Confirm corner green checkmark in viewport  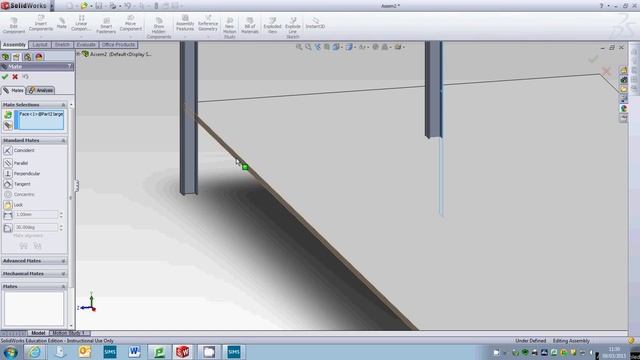click(x=593, y=59)
